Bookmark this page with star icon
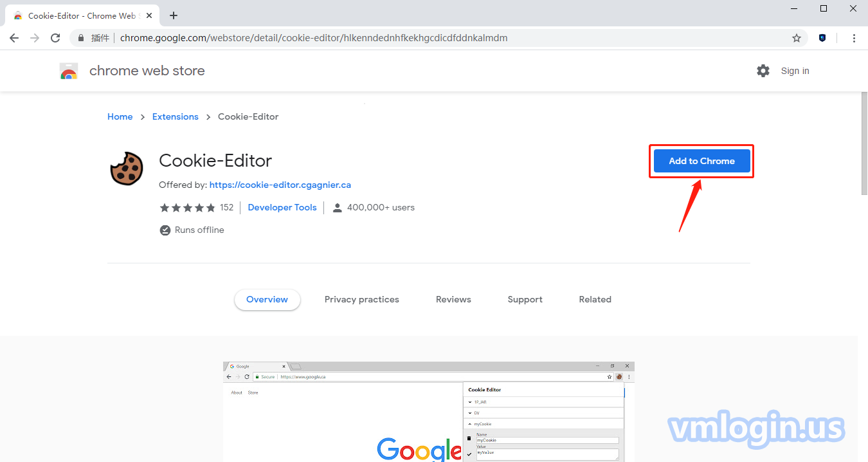The image size is (868, 462). [797, 38]
